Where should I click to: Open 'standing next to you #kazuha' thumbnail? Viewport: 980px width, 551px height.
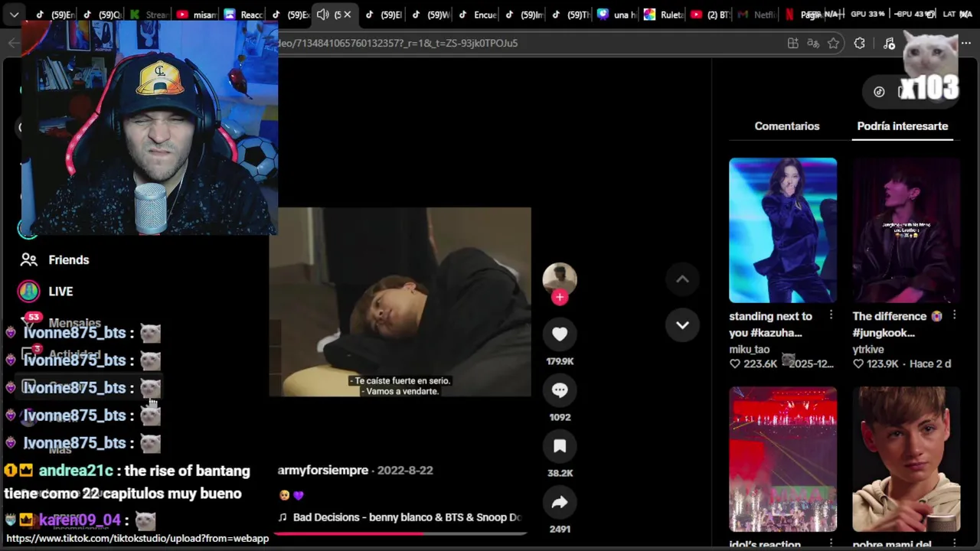click(782, 230)
